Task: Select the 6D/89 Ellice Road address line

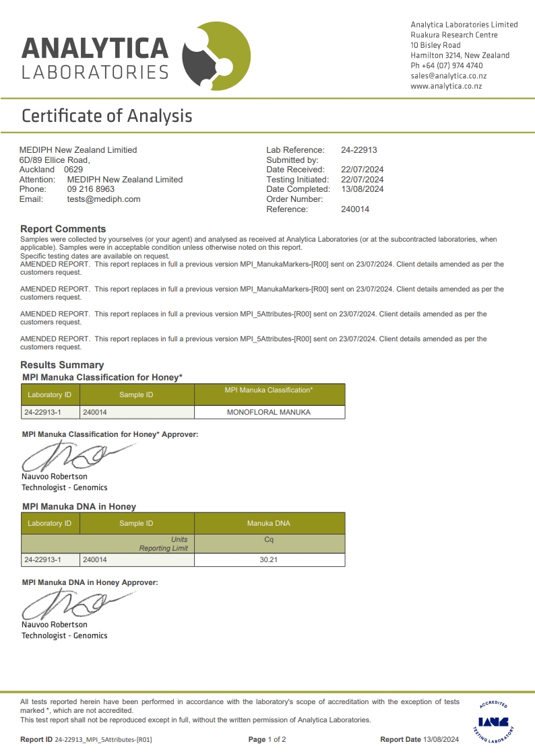Action: (x=55, y=160)
